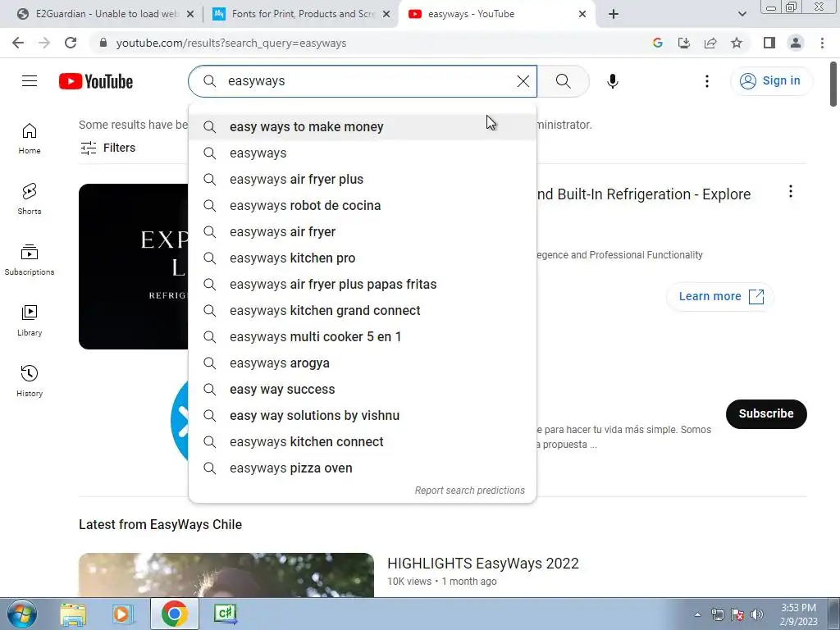Start voice search with microphone icon

(x=612, y=81)
